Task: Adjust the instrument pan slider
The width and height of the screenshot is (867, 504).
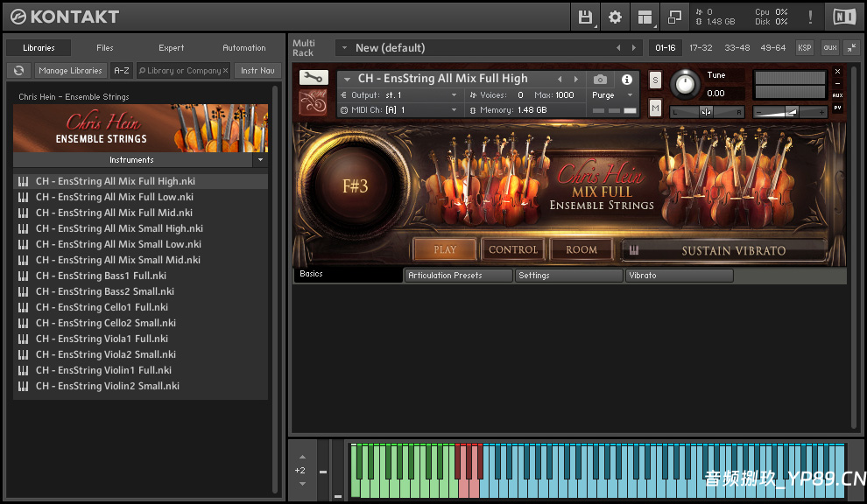Action: point(705,112)
